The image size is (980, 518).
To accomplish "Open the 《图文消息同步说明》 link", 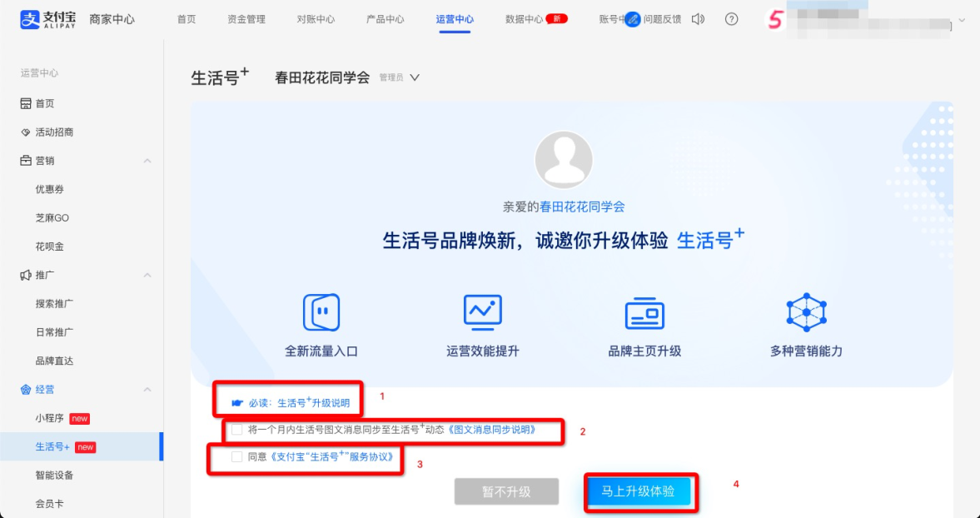I will [492, 430].
